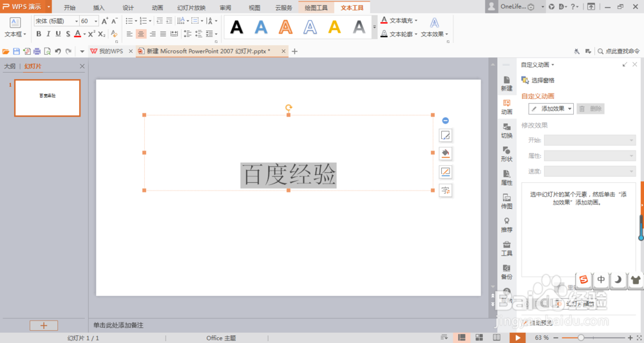This screenshot has width=644, height=343.
Task: Toggle underline formatting
Action: point(58,34)
